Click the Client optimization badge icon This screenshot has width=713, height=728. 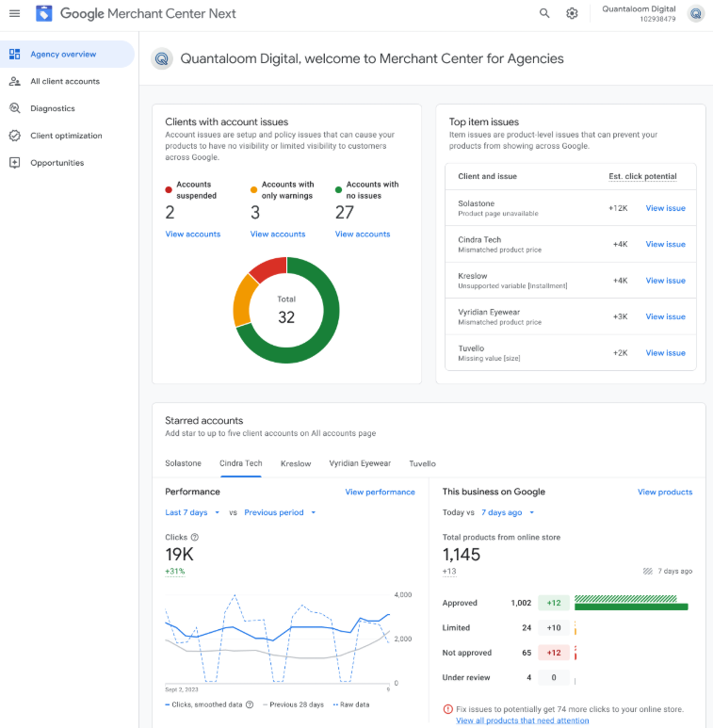[x=15, y=136]
